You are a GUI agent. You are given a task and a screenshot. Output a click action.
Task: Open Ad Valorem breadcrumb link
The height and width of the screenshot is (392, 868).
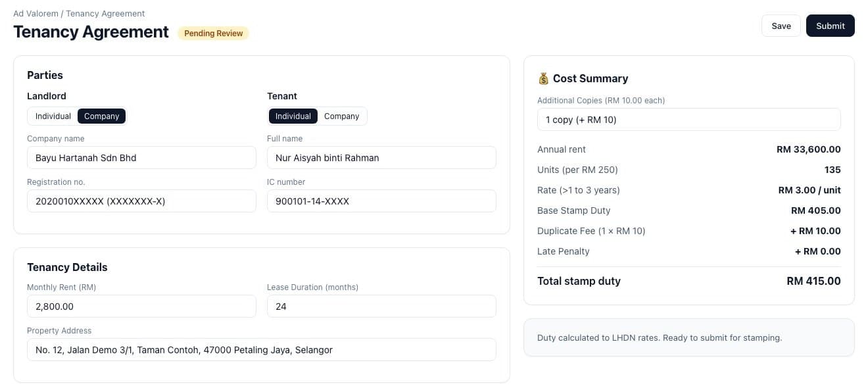pyautogui.click(x=36, y=13)
